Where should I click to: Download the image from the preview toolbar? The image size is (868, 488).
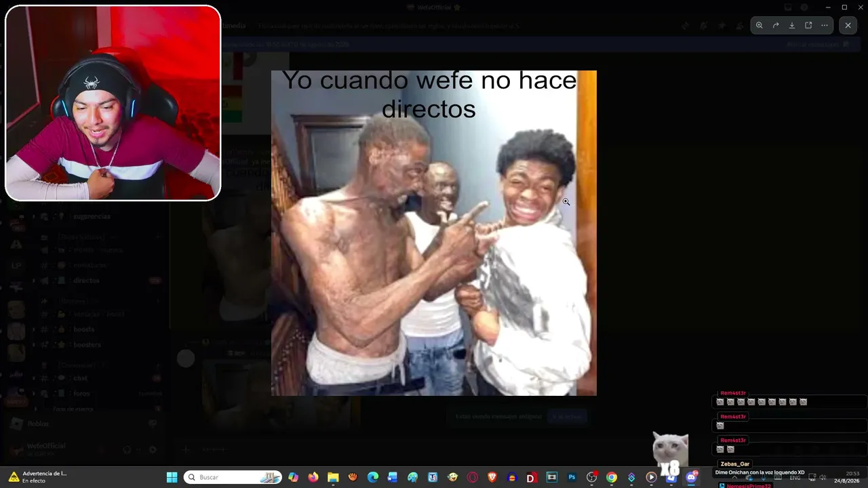[x=792, y=25]
